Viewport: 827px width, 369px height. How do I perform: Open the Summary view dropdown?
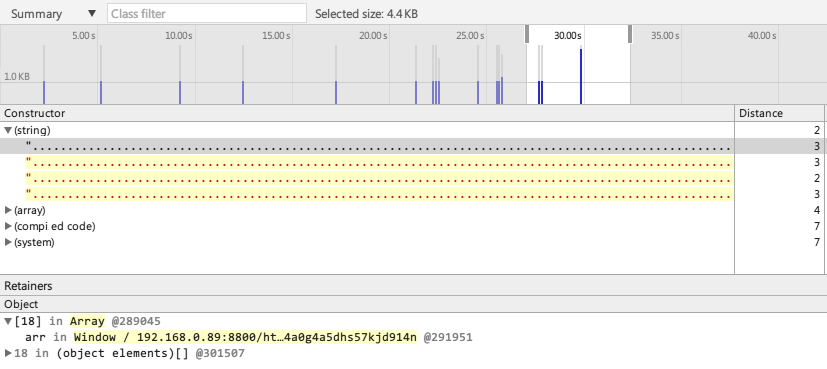53,14
